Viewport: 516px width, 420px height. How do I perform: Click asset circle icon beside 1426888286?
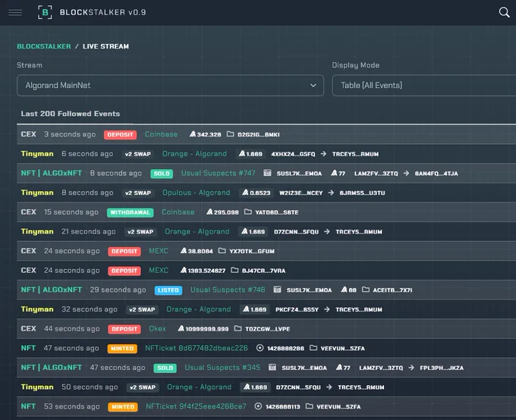(260, 348)
